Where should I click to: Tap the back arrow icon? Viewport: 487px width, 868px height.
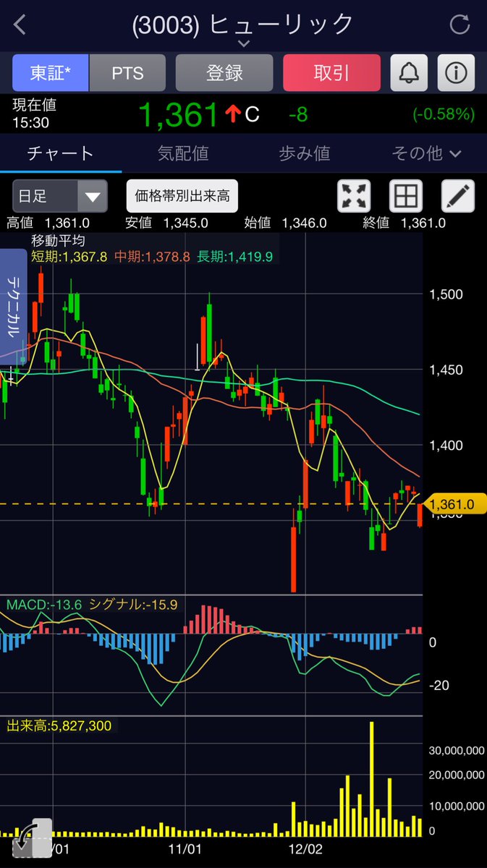click(20, 25)
